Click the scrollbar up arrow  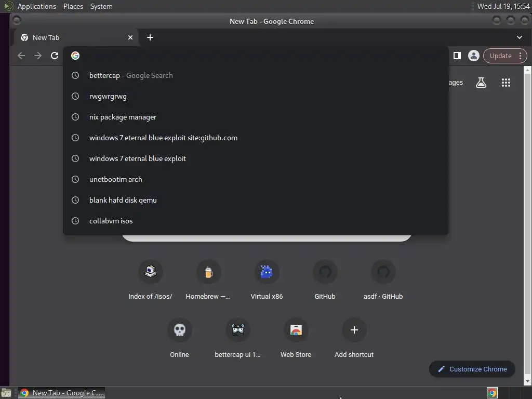pos(527,70)
